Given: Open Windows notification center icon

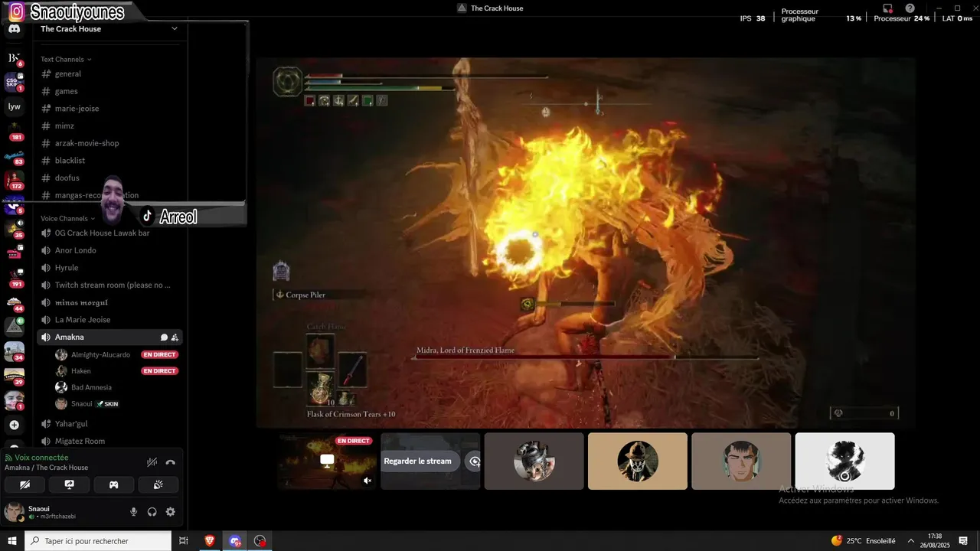Looking at the screenshot, I should [963, 541].
